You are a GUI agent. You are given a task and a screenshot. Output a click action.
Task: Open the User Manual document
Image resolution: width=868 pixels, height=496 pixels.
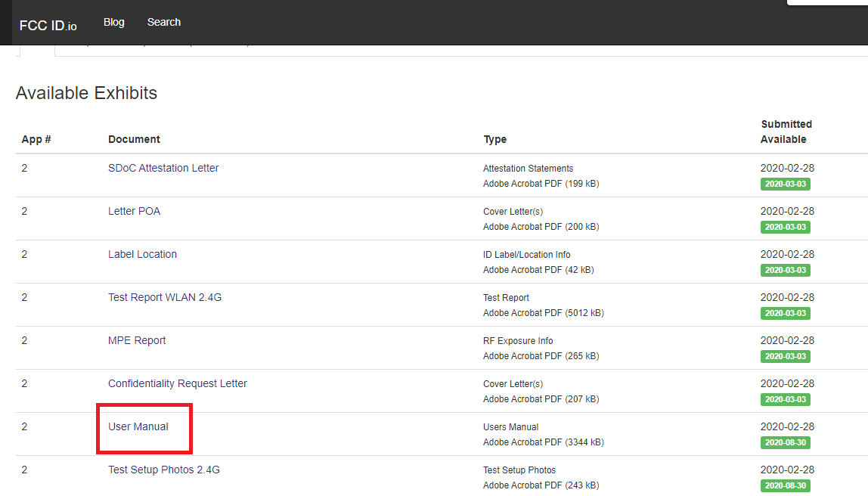point(138,426)
